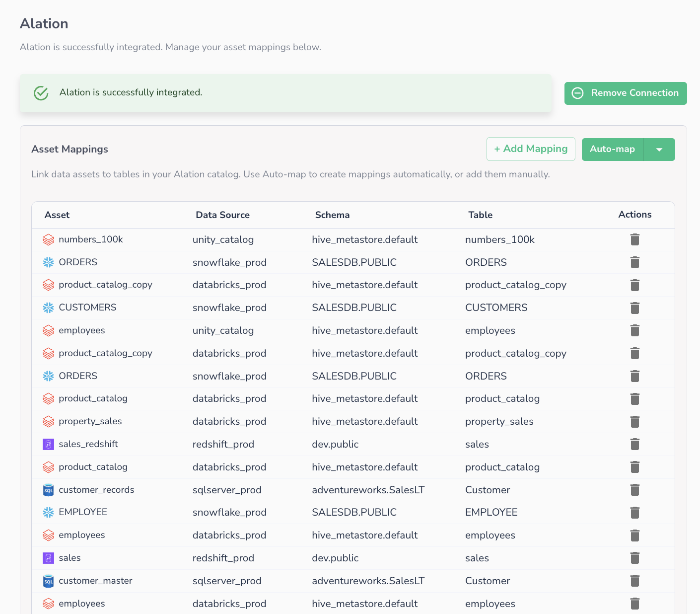Click the Redshift icon beside sales_redshift
Image resolution: width=700 pixels, height=614 pixels.
pos(48,444)
